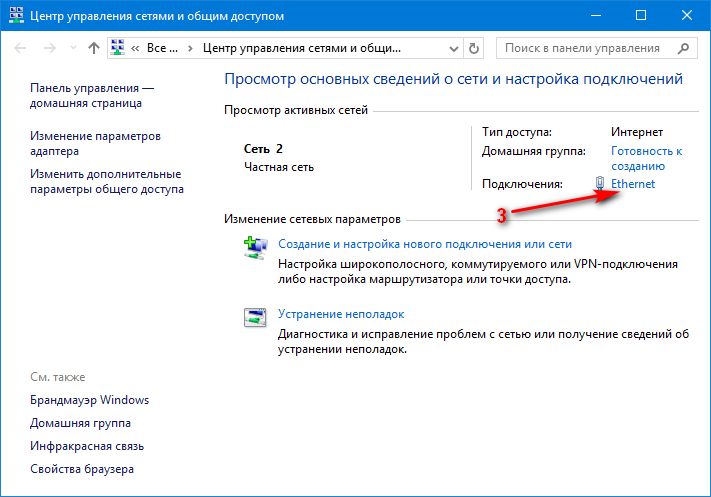Open 'Готовность к созданию' homegroup link
The width and height of the screenshot is (711, 497).
pos(646,159)
